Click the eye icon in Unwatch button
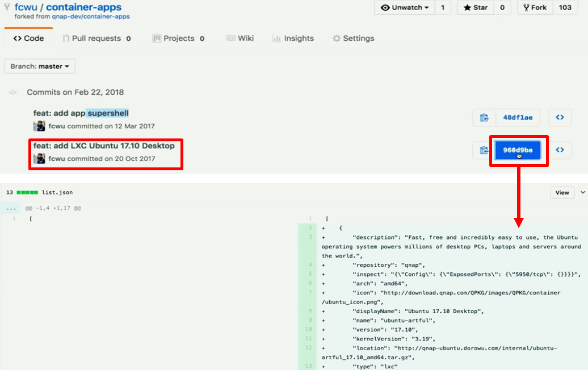 coord(385,7)
